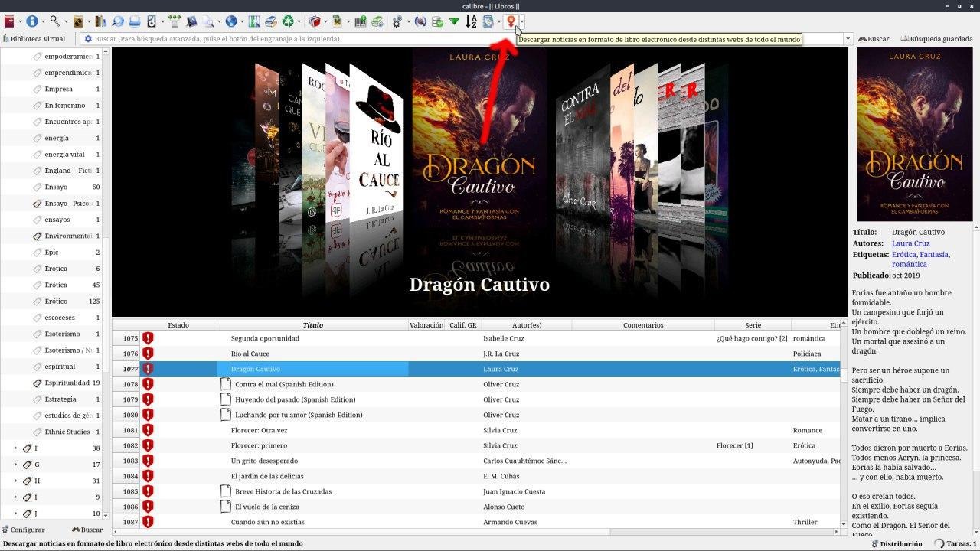The width and height of the screenshot is (980, 551).
Task: Click the blue globe toolbar icon
Action: (230, 22)
